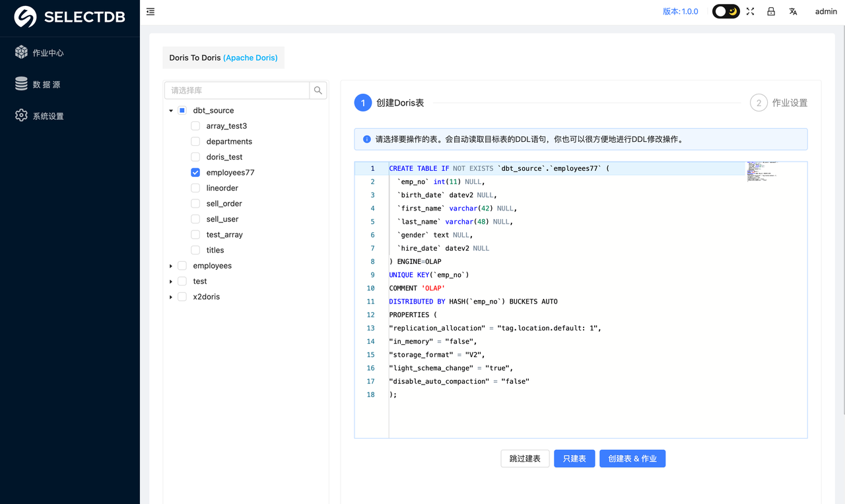Click the "light_schema_change" property line
The height and width of the screenshot is (504, 845).
tap(451, 368)
